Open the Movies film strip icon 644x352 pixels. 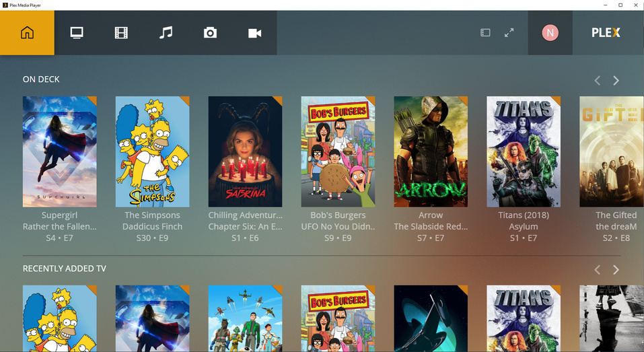click(121, 32)
